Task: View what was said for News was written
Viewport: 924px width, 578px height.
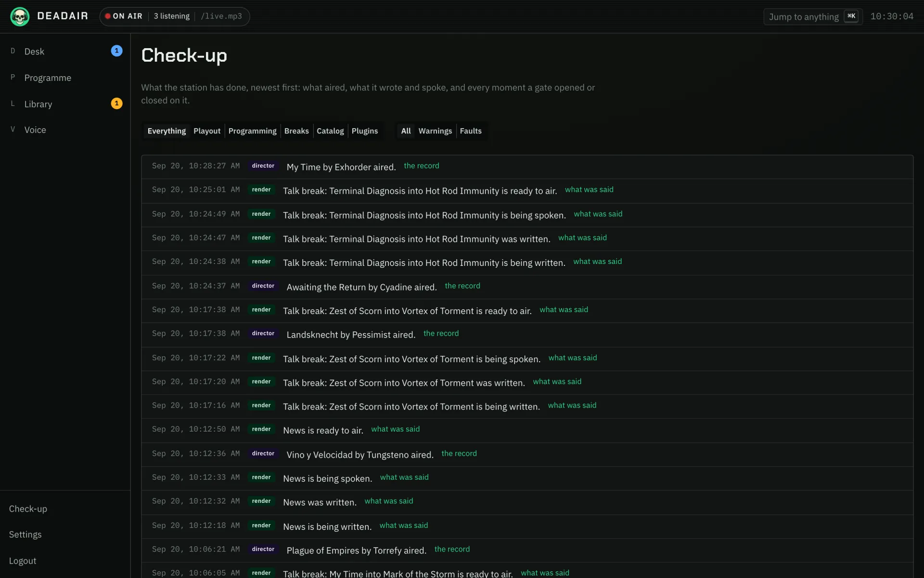Action: pos(388,501)
